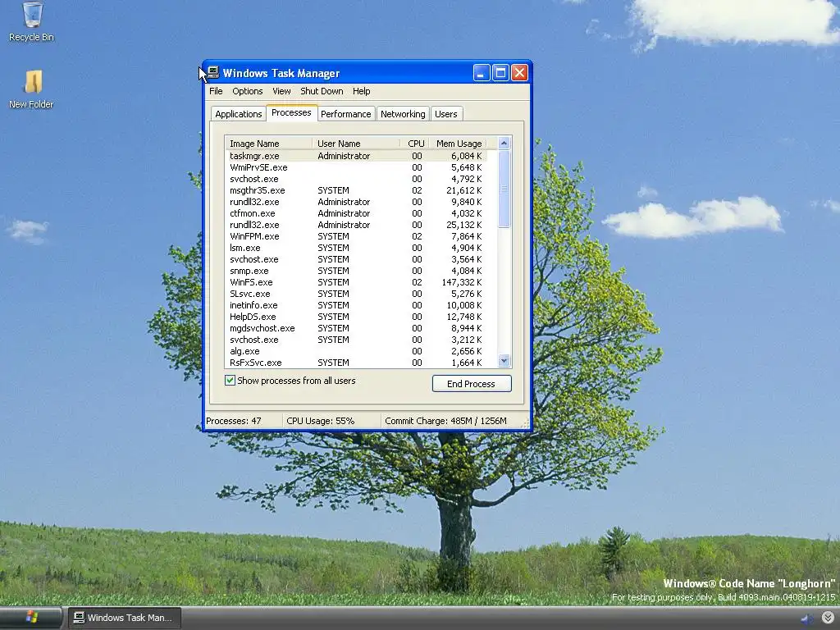Sort by Image Name column header
This screenshot has width=840, height=630.
coord(268,144)
